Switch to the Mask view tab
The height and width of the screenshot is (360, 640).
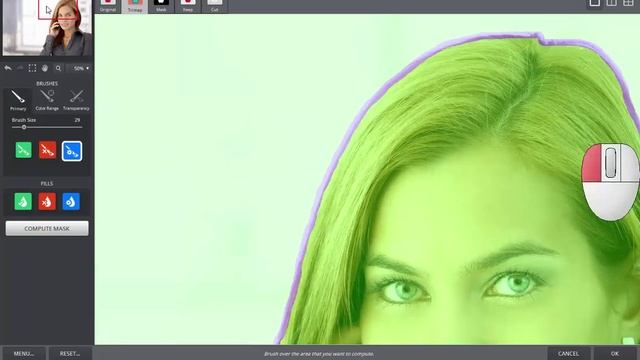click(x=161, y=6)
